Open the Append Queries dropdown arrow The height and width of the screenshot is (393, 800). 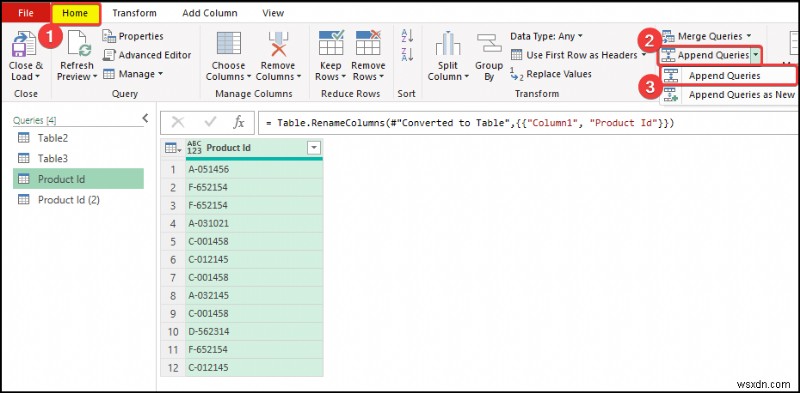(756, 55)
